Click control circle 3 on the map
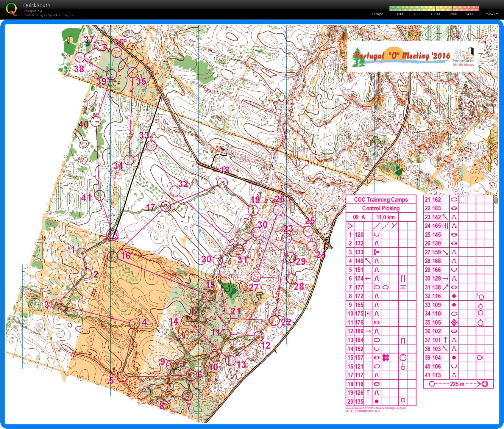 pyautogui.click(x=56, y=304)
